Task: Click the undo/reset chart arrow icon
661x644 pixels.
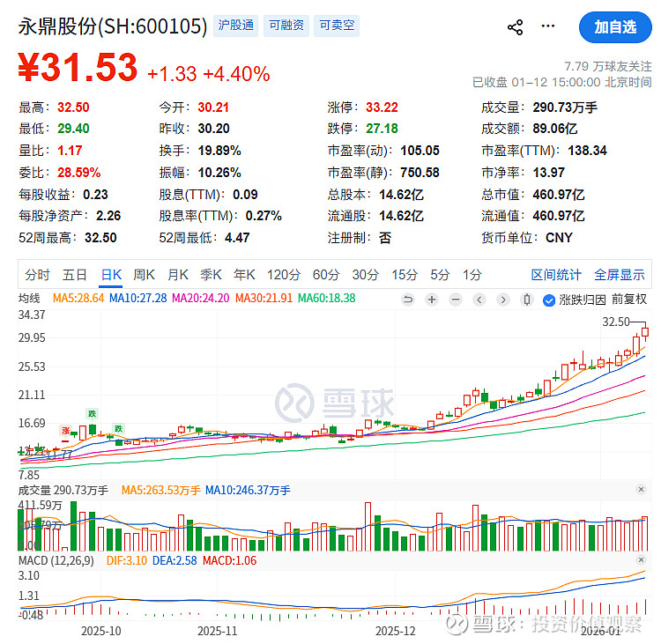Action: [x=408, y=300]
